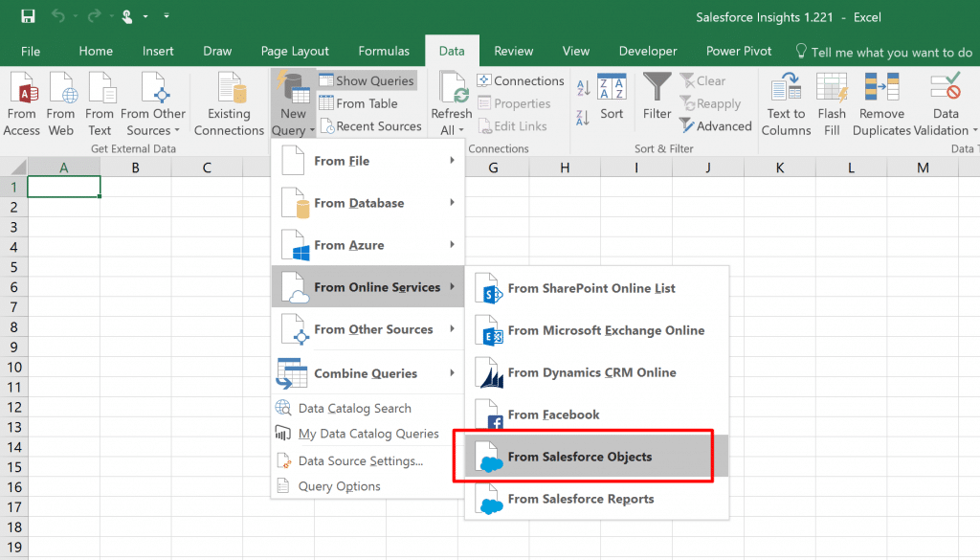
Task: Expand the Combine Queries submenu
Action: point(368,373)
